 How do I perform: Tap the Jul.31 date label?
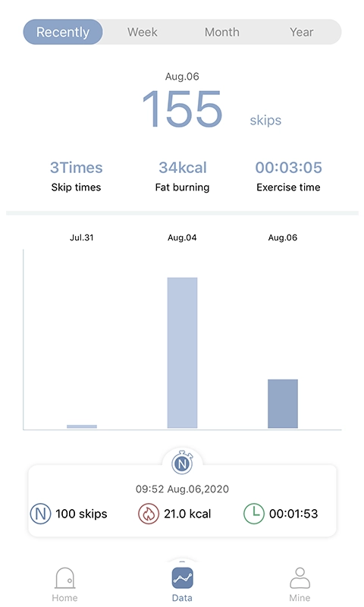point(82,237)
